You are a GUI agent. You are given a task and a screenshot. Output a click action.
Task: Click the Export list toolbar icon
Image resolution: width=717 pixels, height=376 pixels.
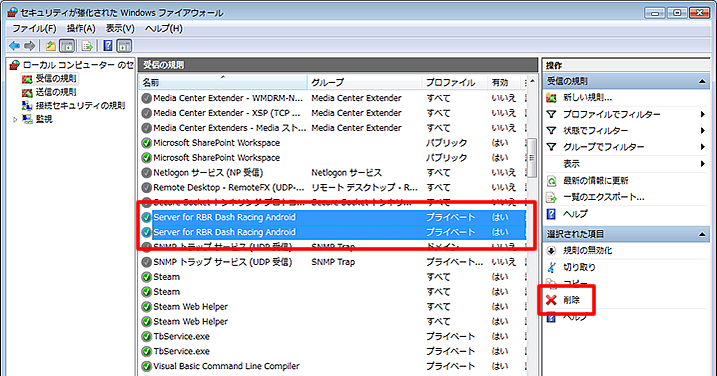(x=87, y=45)
